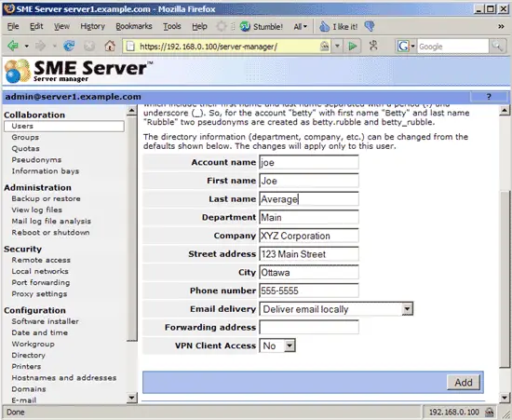Click the green Go arrow next to the URL bar
Viewport: 512px width, 420px height.
(352, 46)
